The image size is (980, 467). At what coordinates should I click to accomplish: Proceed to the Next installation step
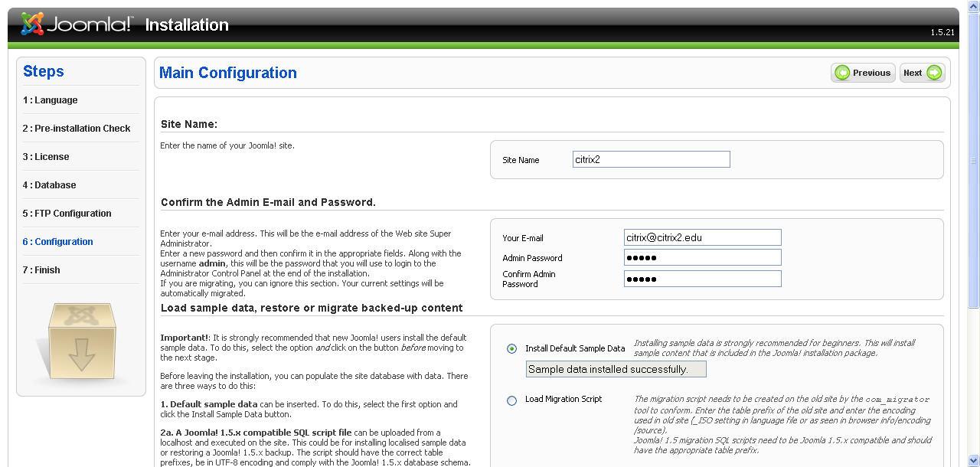pyautogui.click(x=923, y=73)
